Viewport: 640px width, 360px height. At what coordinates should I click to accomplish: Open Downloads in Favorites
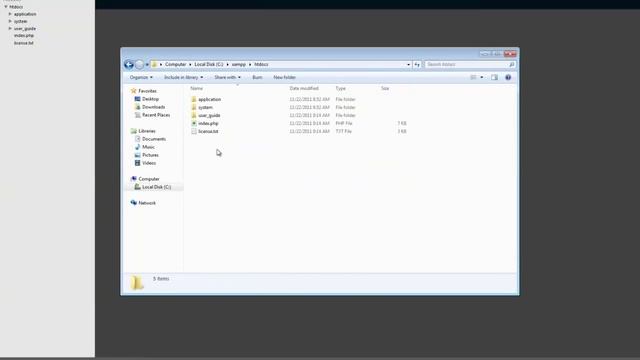pyautogui.click(x=150, y=107)
